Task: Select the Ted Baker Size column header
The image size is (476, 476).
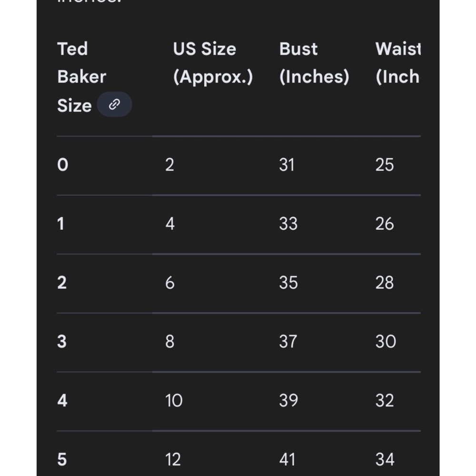Action: pyautogui.click(x=82, y=77)
